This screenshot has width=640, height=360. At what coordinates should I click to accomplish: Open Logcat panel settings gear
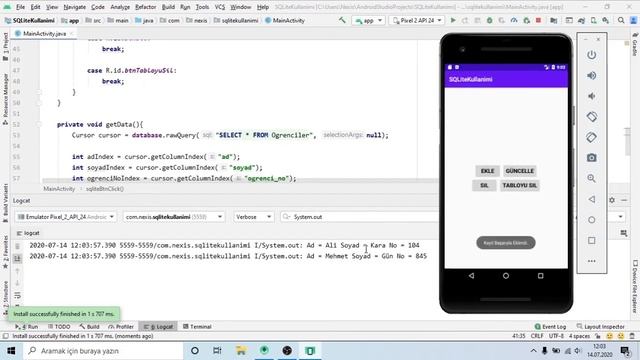[x=612, y=200]
